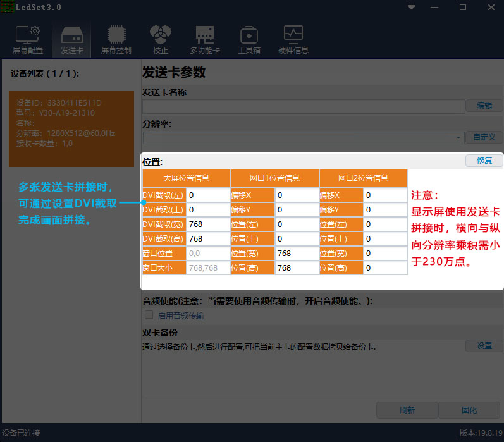504x442 pixels.
Task: Click 网口1 位置(左) value field
Action: point(297,224)
